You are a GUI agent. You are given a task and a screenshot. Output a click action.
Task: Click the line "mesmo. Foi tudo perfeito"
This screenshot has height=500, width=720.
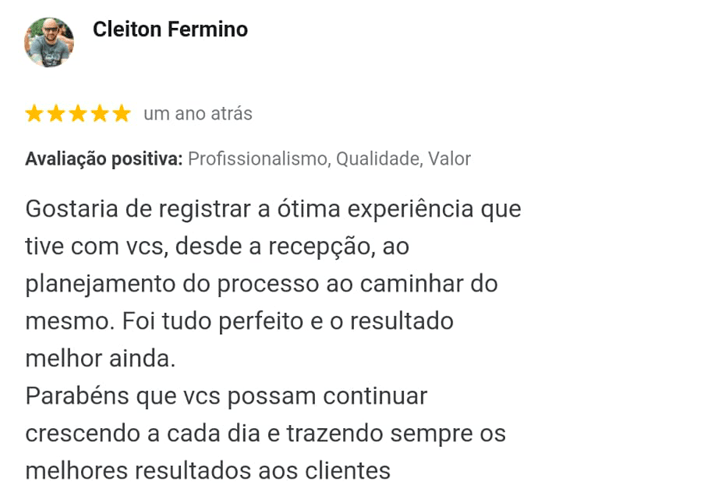click(239, 322)
